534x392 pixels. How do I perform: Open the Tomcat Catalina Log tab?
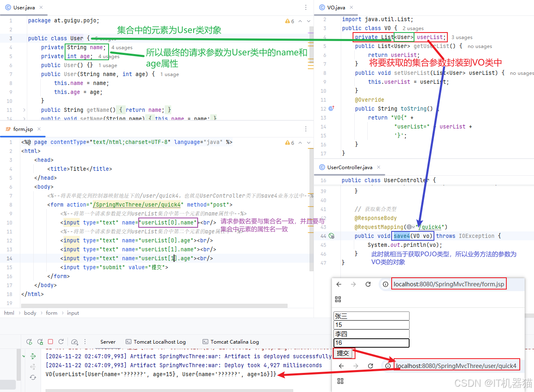pyautogui.click(x=231, y=342)
